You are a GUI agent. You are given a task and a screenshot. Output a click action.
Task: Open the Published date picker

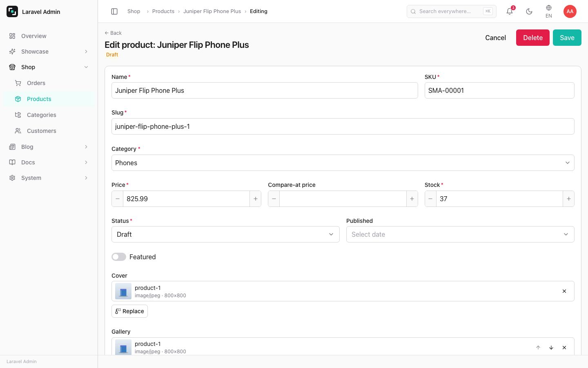click(x=460, y=234)
